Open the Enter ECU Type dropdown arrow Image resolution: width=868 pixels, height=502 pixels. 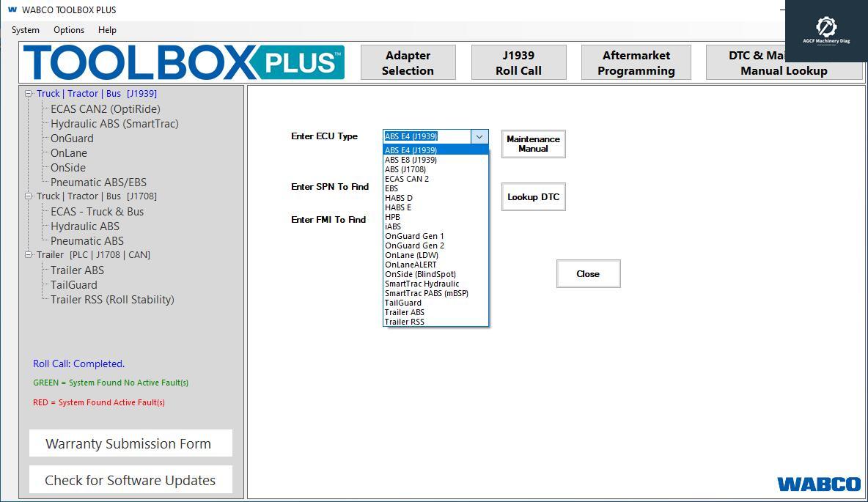click(x=480, y=136)
